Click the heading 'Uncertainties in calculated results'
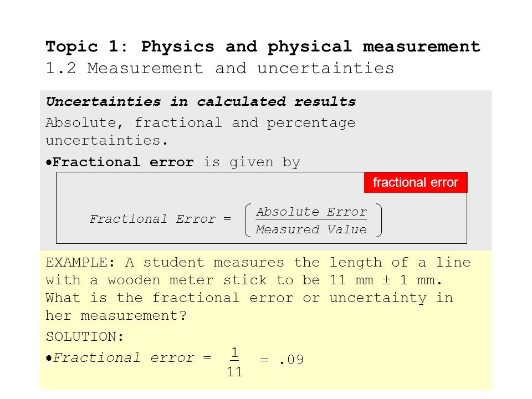Screen dimensions: 532x399 (x=201, y=101)
